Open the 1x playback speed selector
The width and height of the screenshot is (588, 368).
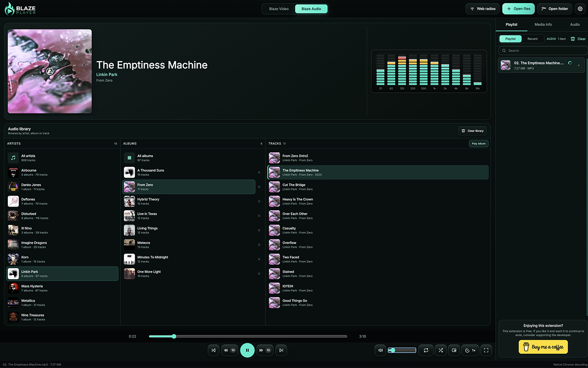[x=470, y=350]
